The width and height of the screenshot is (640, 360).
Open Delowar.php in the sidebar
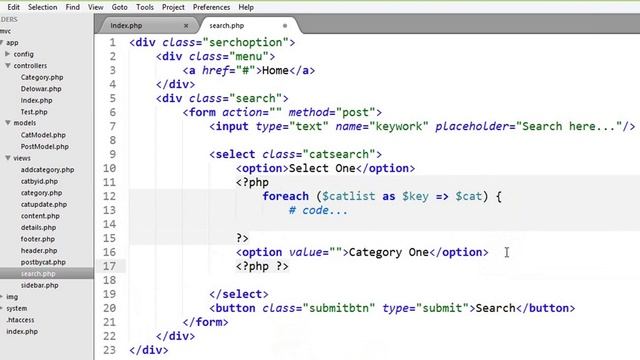(x=41, y=89)
